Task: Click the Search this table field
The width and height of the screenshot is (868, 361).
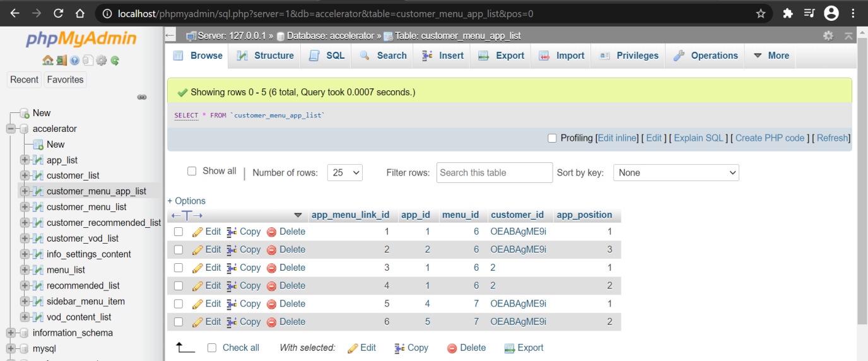Action: 494,172
